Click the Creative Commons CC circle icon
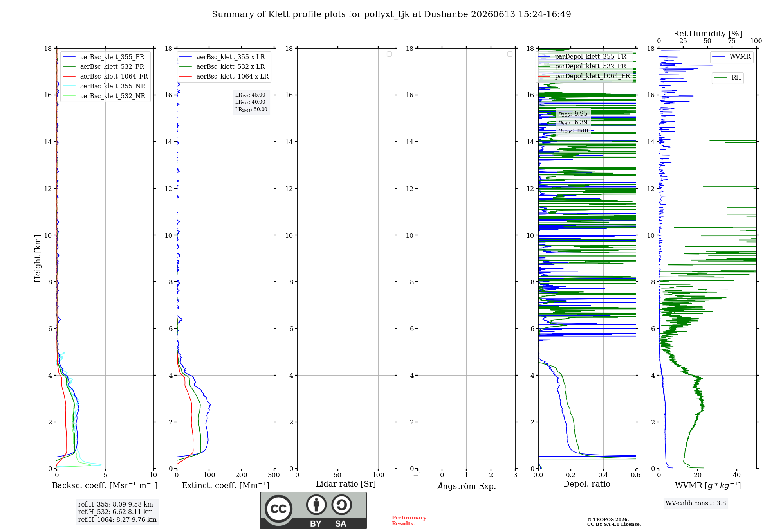Viewport: 783px width, 532px height. click(x=278, y=509)
